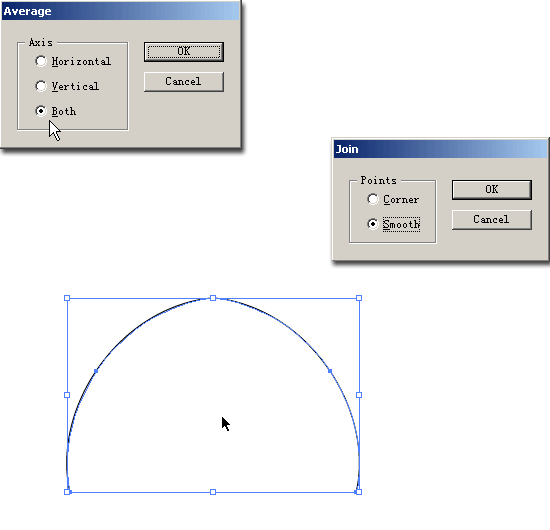Click the bottom-left bounding box handle
The width and height of the screenshot is (550, 530).
coord(67,492)
